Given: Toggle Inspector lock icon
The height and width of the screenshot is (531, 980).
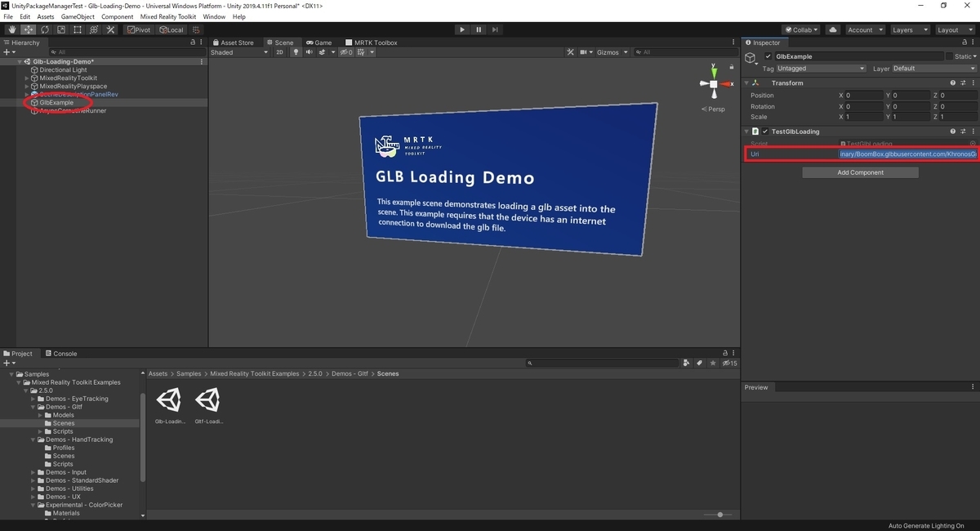Looking at the screenshot, I should click(x=964, y=42).
